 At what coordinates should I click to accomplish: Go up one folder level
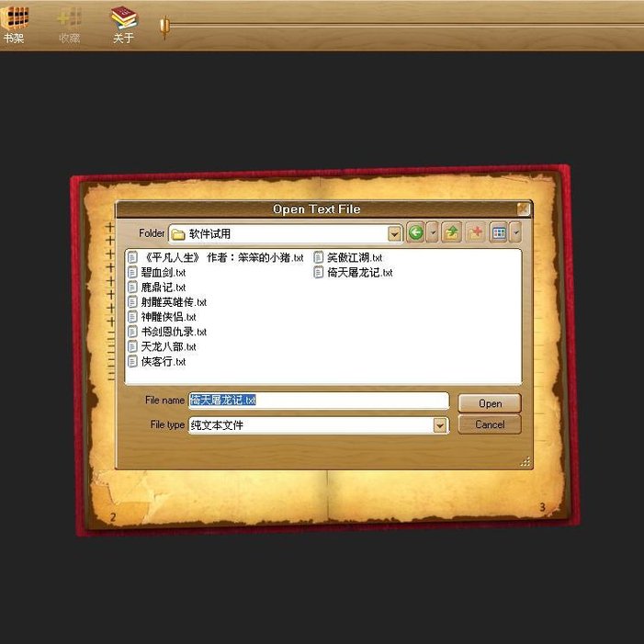click(452, 232)
